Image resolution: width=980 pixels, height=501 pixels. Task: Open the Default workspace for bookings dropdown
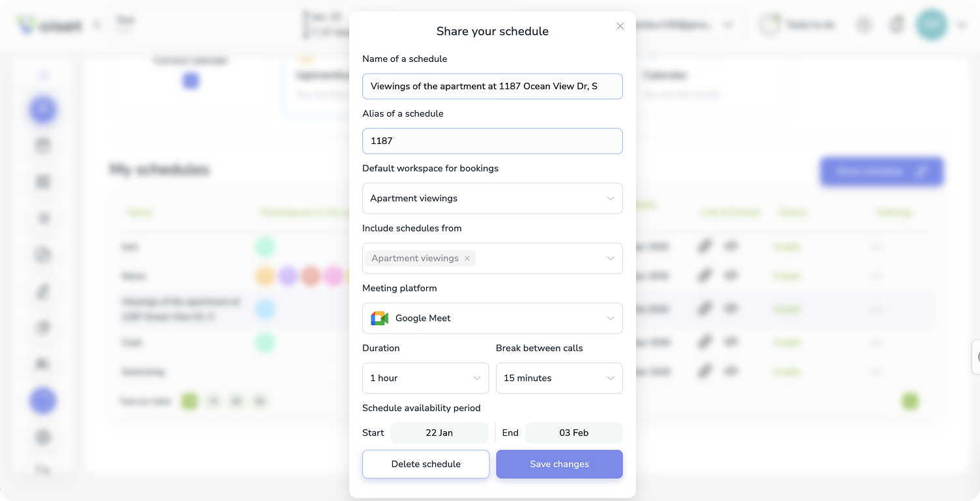(492, 198)
